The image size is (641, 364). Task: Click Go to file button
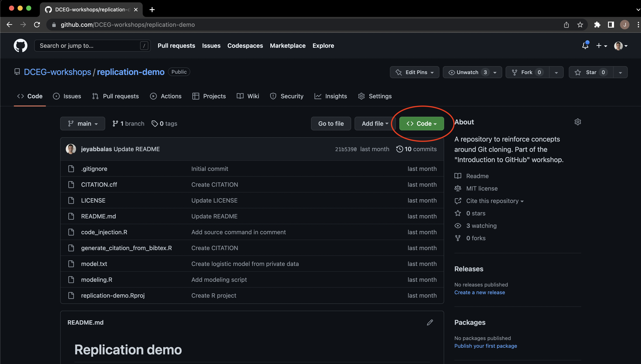pyautogui.click(x=331, y=124)
